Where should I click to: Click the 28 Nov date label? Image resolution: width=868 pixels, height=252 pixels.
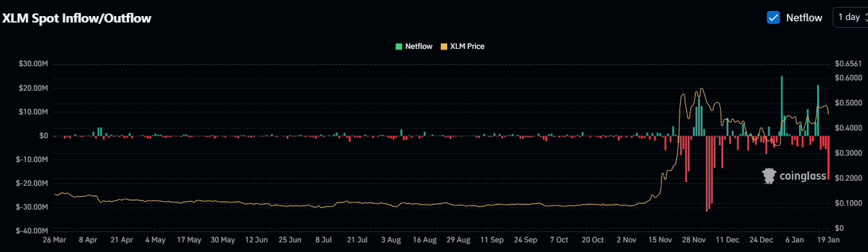tap(693, 240)
